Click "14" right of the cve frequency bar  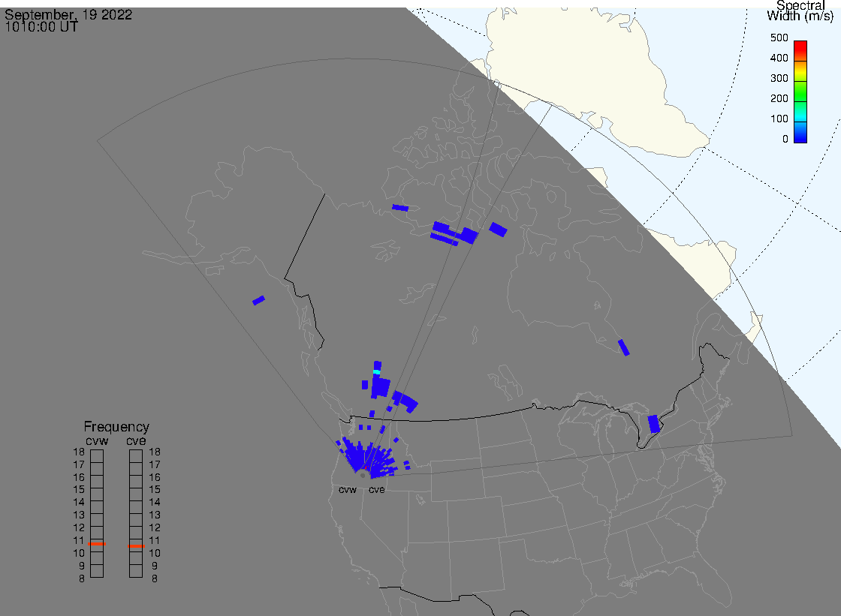[x=155, y=503]
